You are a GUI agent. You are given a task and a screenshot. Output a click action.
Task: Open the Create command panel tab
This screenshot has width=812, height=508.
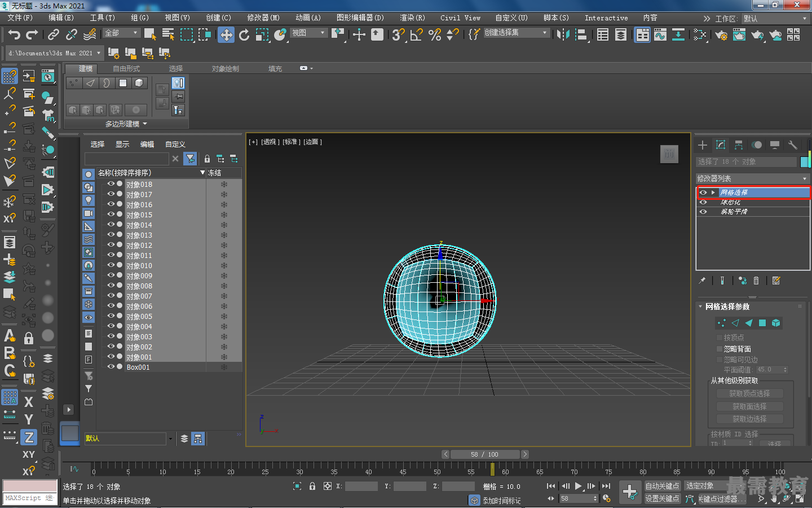(703, 145)
